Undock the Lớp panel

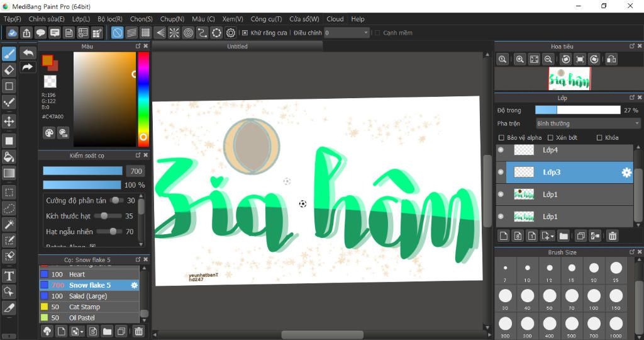click(x=632, y=98)
